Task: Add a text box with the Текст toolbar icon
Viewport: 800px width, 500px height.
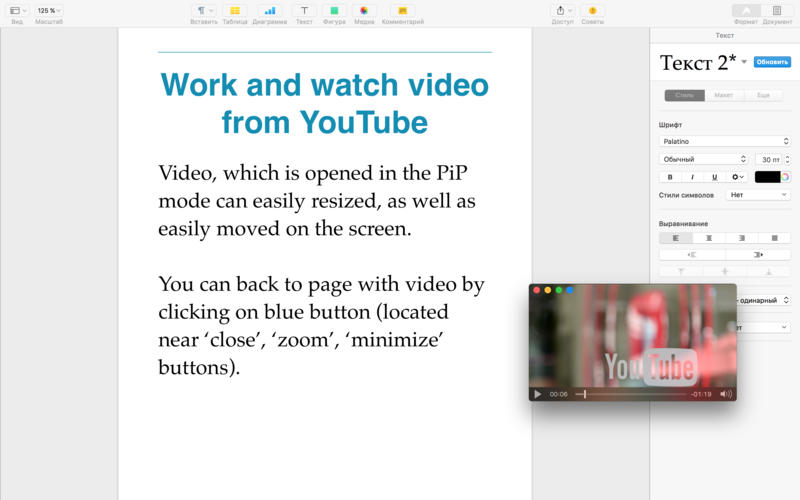Action: tap(304, 11)
